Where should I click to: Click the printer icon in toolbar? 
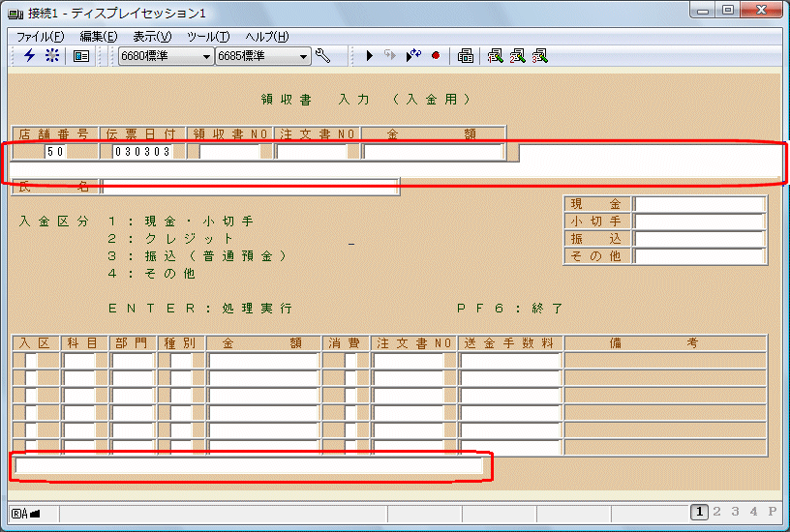click(x=466, y=56)
